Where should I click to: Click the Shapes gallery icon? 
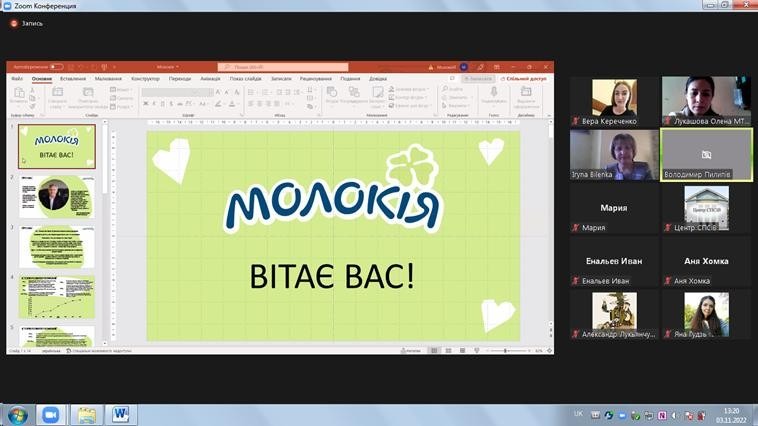tap(332, 92)
